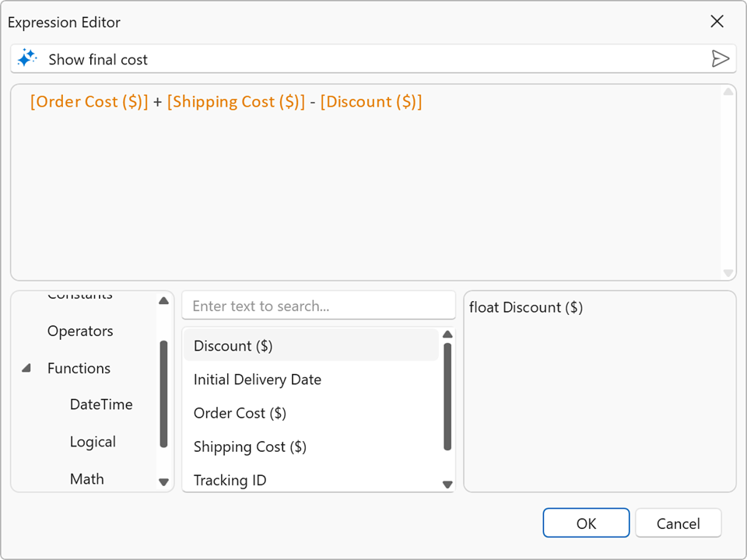Click [Order Cost ($)] in the expression
The height and width of the screenshot is (560, 747).
click(x=89, y=101)
